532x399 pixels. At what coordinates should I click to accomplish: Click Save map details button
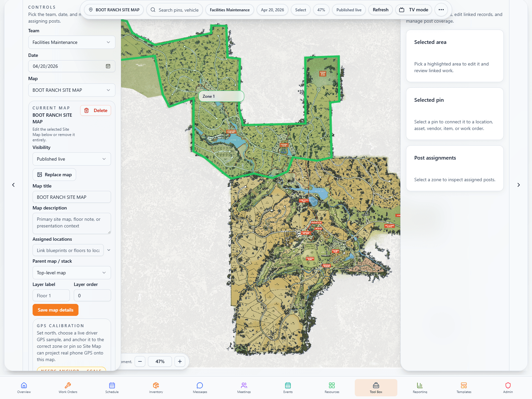[x=56, y=310]
